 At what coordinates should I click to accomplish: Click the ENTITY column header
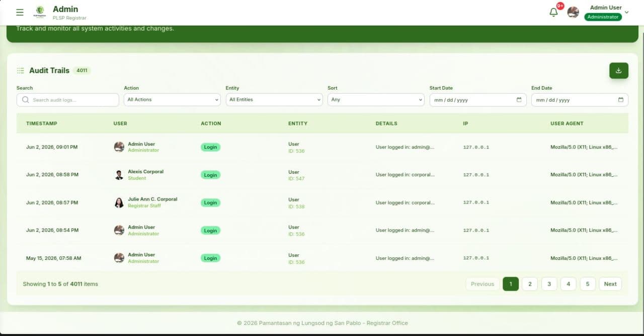click(x=298, y=123)
